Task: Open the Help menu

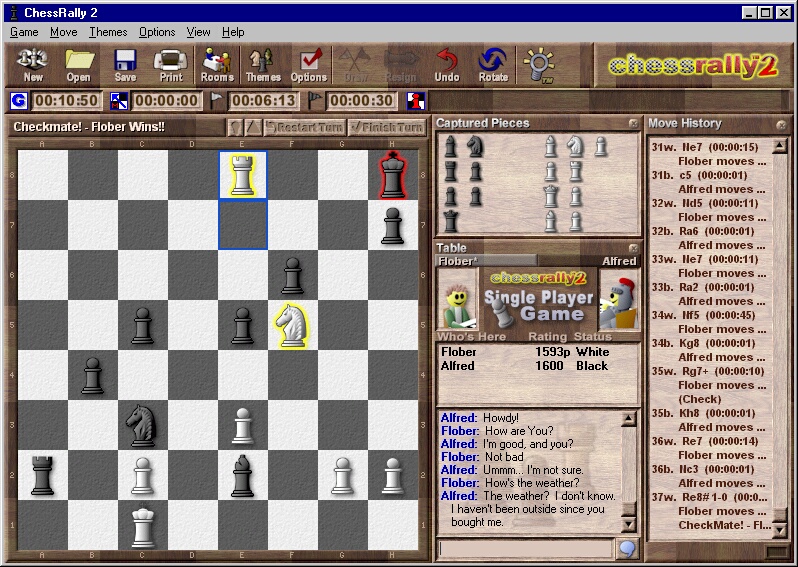Action: coord(233,32)
